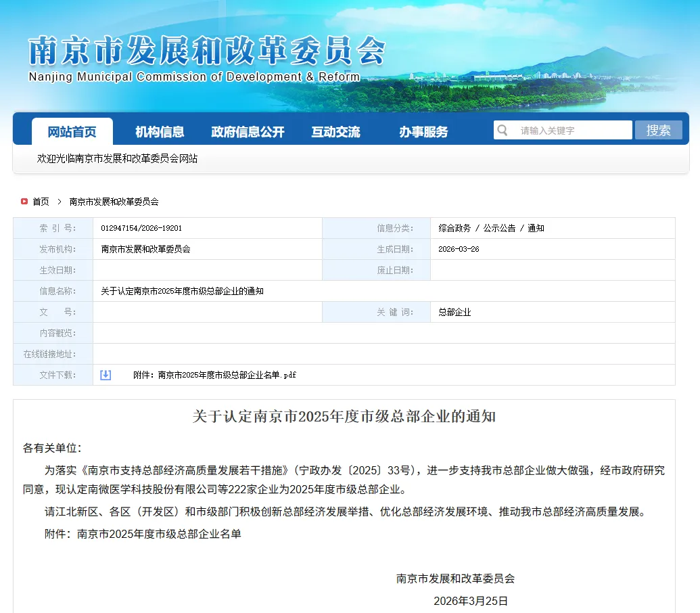Viewport: 700px width, 613px height.
Task: Click the generated date 2026-03-26
Action: click(459, 249)
